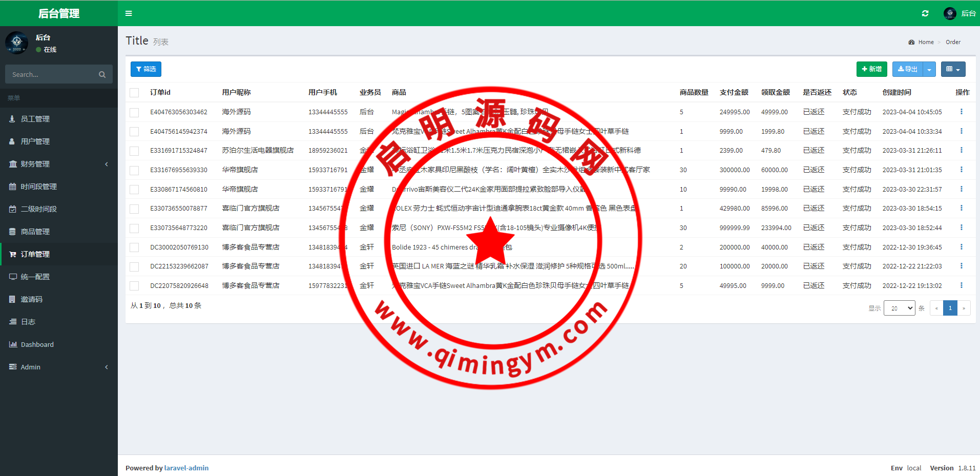This screenshot has height=476, width=980.
Task: Open row actions for order E330867174560810
Action: (961, 189)
